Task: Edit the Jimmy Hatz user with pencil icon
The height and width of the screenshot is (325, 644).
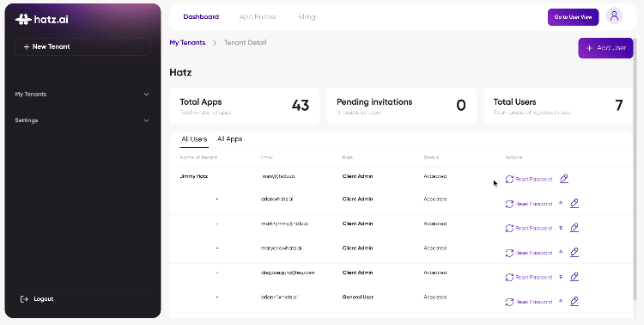Action: click(564, 179)
